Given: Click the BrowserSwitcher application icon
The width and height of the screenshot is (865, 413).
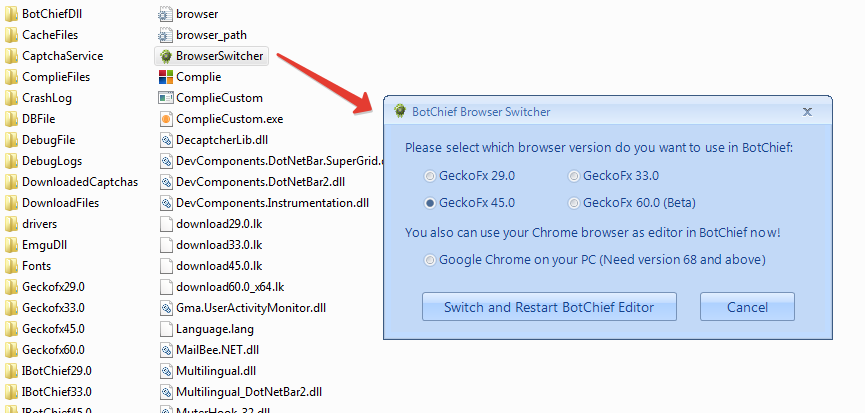Looking at the screenshot, I should (166, 56).
